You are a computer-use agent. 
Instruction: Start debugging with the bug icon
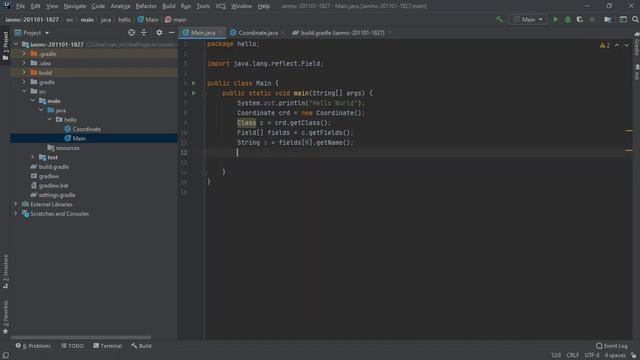(x=567, y=19)
